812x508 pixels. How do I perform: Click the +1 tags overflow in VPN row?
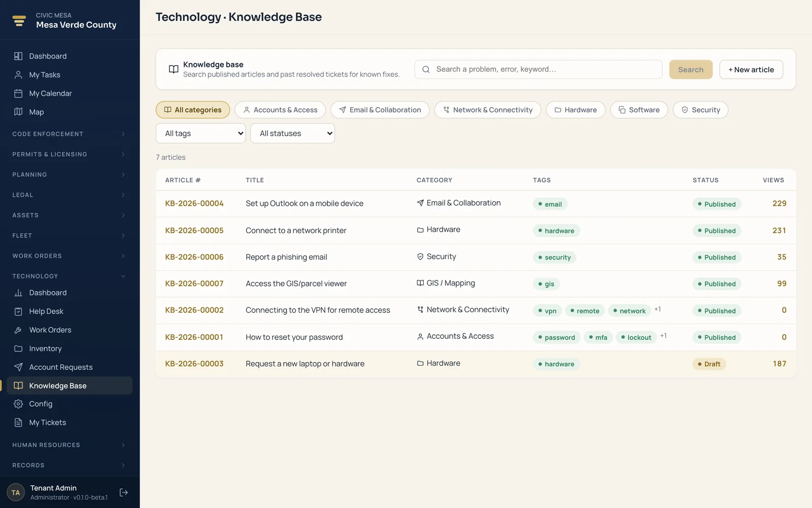tap(658, 309)
